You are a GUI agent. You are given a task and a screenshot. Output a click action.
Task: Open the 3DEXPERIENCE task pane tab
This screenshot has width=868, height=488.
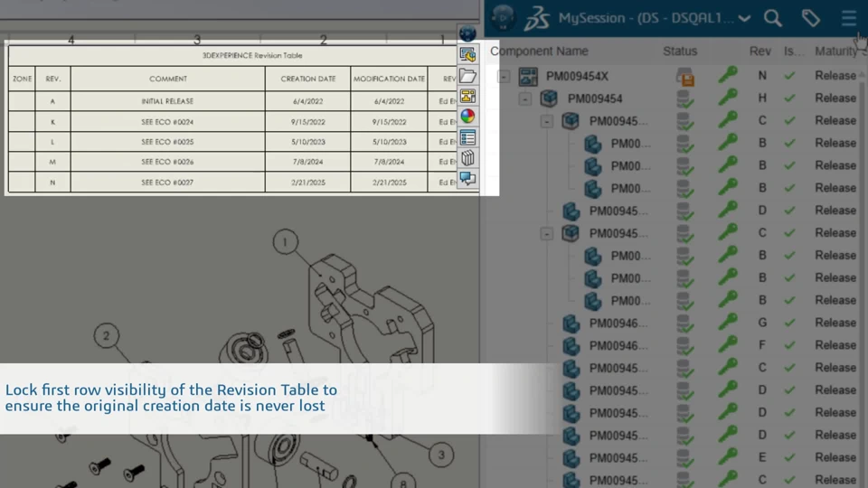[x=467, y=33]
